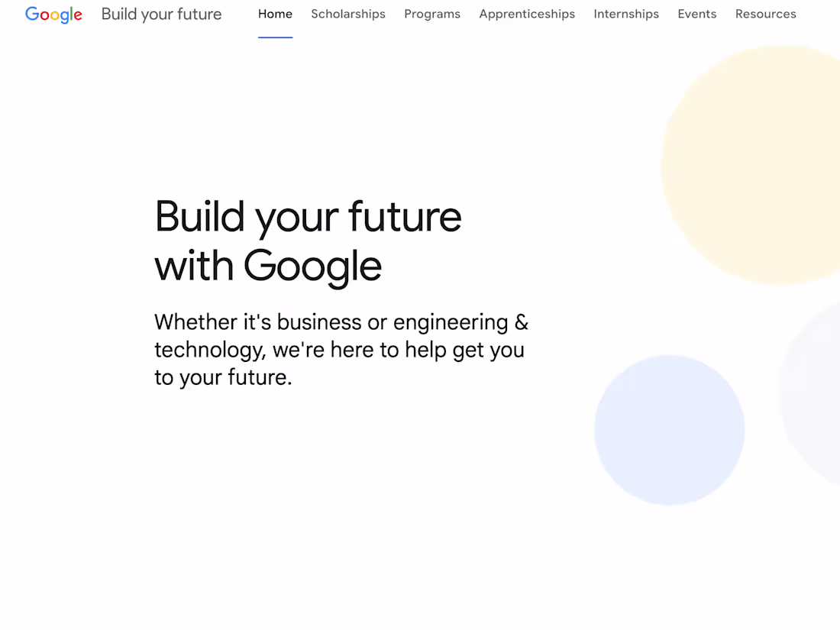Choose Apprenticeships in the top navigation
Viewport: 840px width, 630px height.
[x=527, y=14]
